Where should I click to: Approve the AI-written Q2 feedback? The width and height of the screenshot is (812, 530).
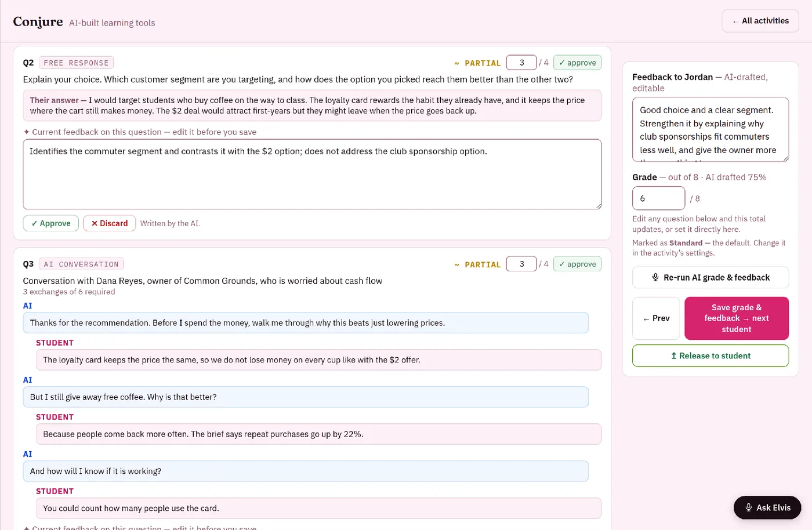pos(51,223)
